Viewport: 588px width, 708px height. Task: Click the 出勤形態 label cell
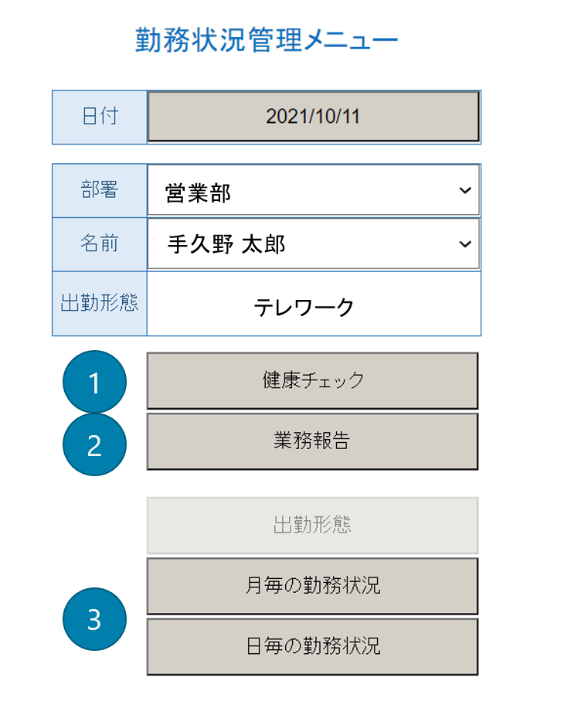100,304
